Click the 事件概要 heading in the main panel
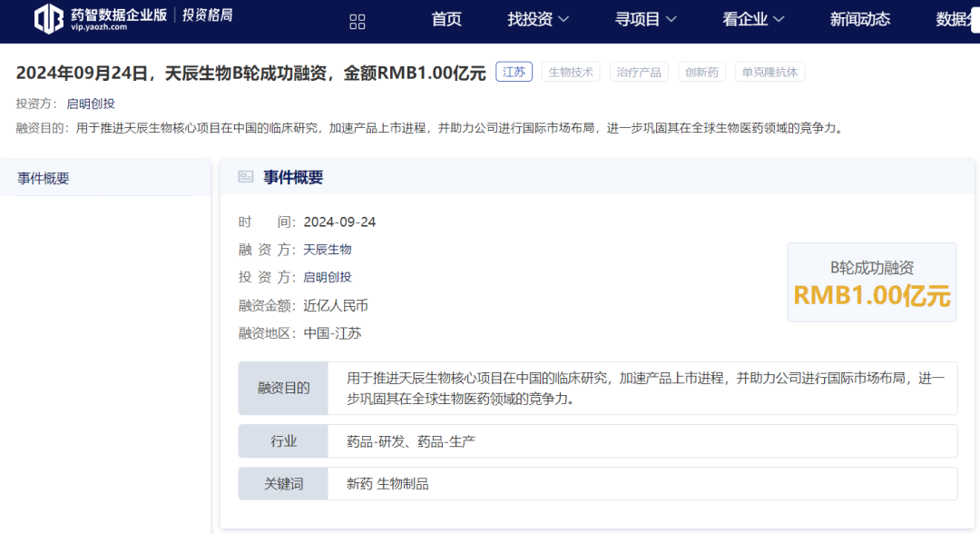This screenshot has width=980, height=534. [293, 178]
